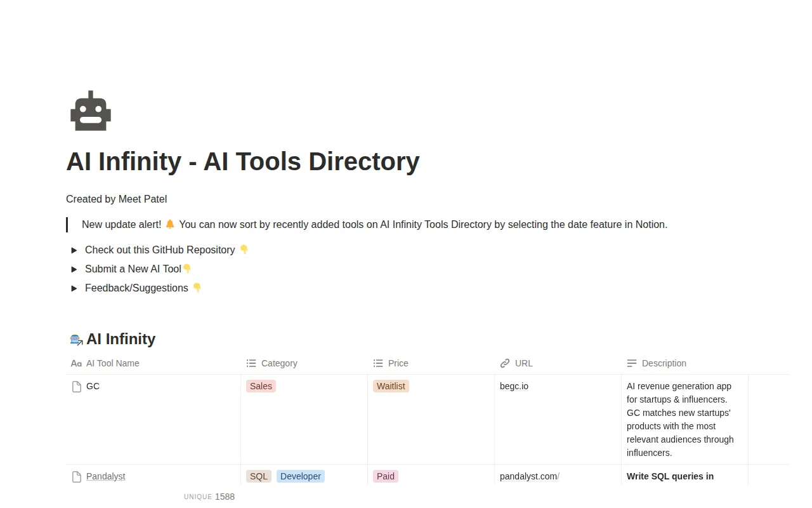Open the begc.io URL
This screenshot has width=812, height=508.
514,387
